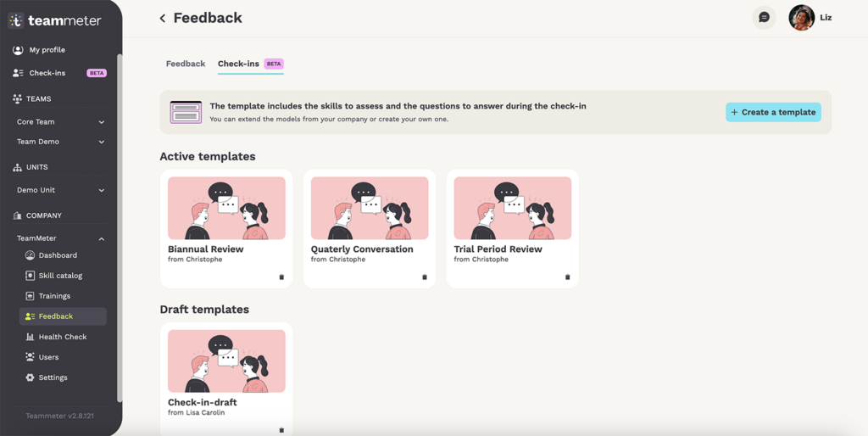Viewport: 868px width, 436px height.
Task: Open the chat bubble icon near the avatar
Action: pos(764,18)
